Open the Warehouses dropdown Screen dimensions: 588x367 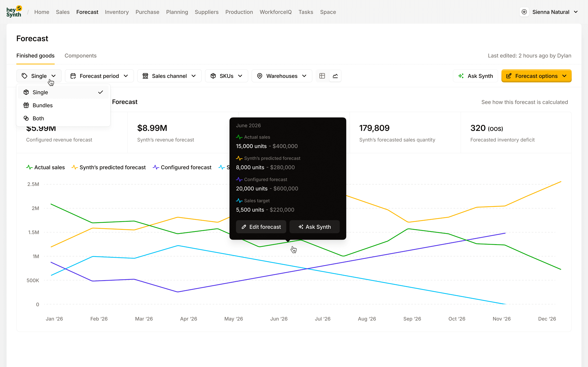[x=282, y=76]
